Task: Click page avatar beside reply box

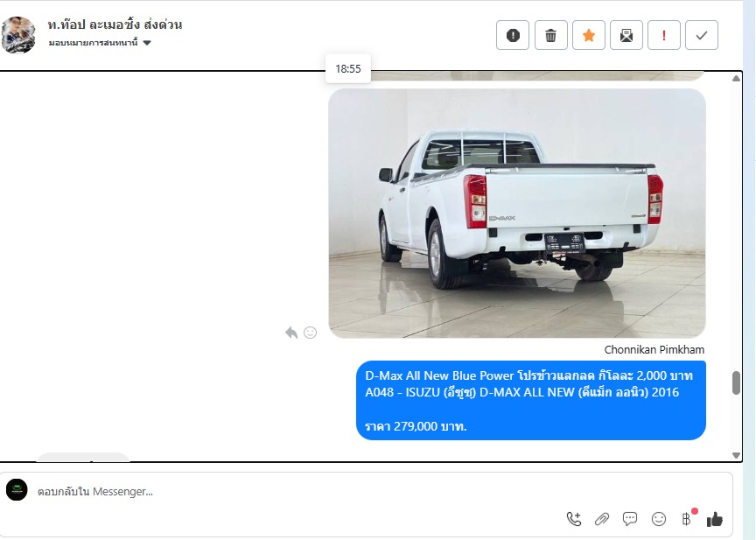Action: [17, 490]
